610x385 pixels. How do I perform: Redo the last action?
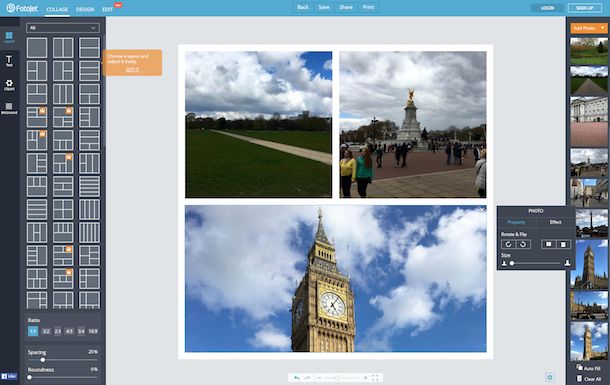pos(307,378)
